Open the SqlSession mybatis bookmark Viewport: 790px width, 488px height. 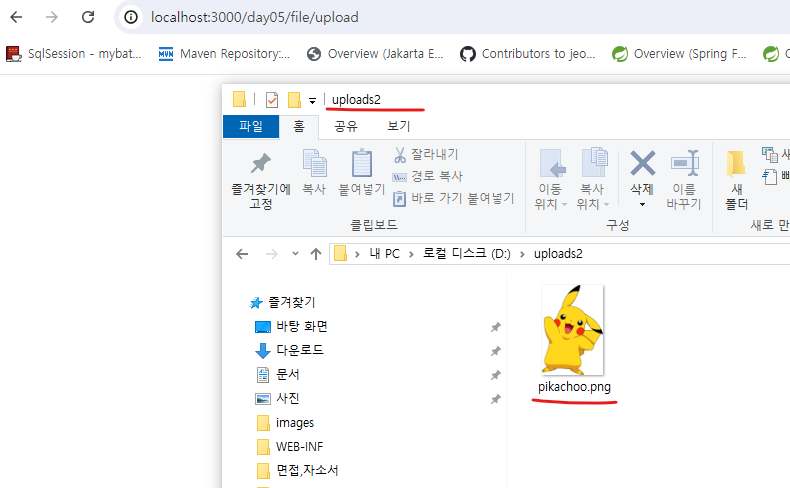tap(74, 54)
